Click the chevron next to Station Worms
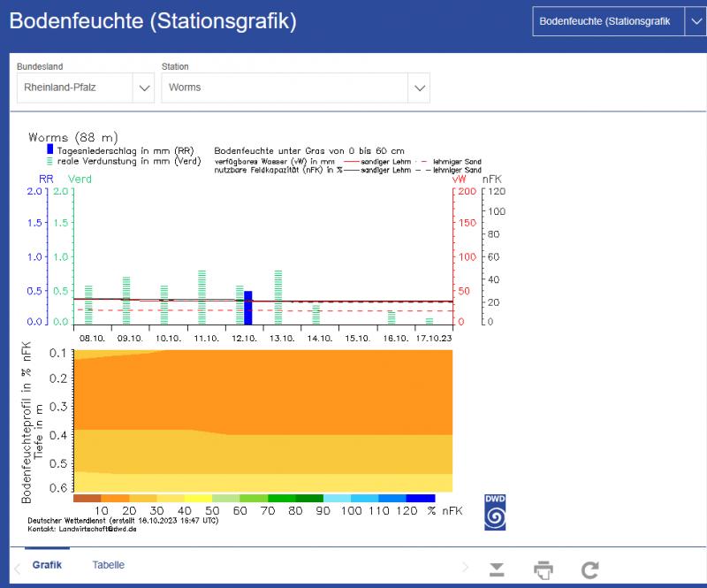The width and height of the screenshot is (707, 588). (418, 88)
